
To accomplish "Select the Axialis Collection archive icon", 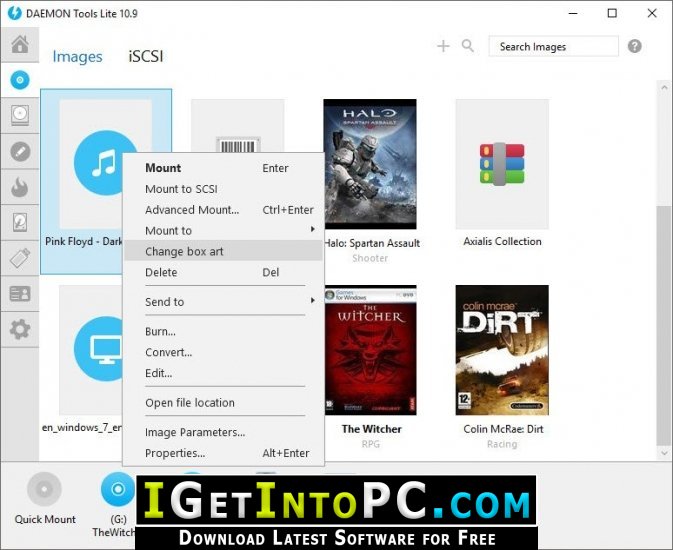I will tap(502, 164).
